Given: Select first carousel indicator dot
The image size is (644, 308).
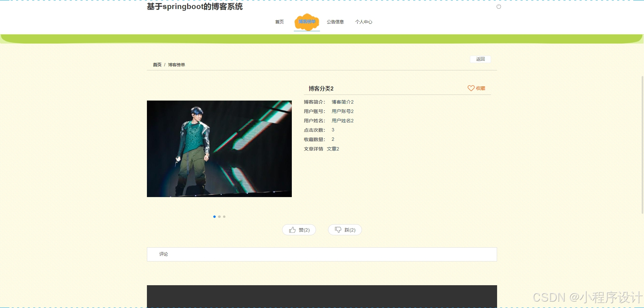Looking at the screenshot, I should click(x=214, y=217).
